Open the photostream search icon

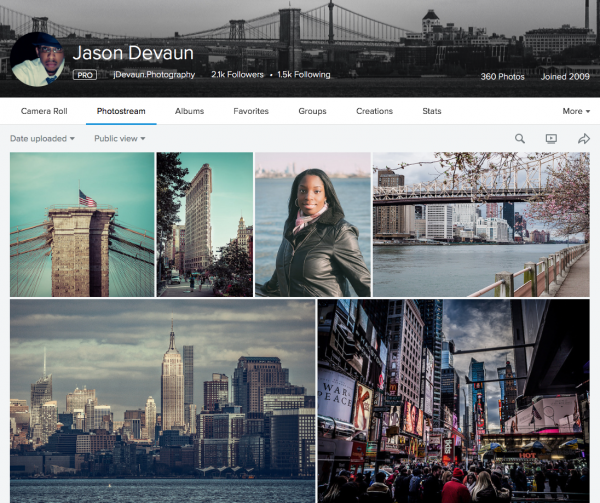coord(520,138)
